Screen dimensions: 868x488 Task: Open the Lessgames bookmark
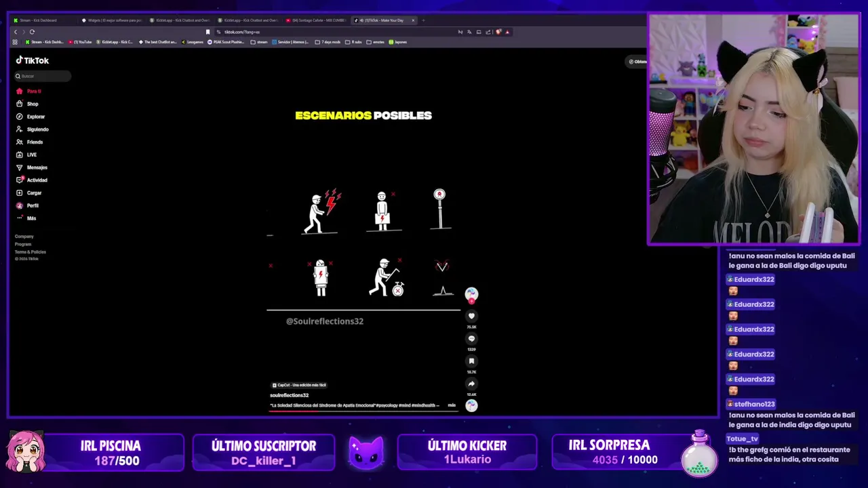192,42
